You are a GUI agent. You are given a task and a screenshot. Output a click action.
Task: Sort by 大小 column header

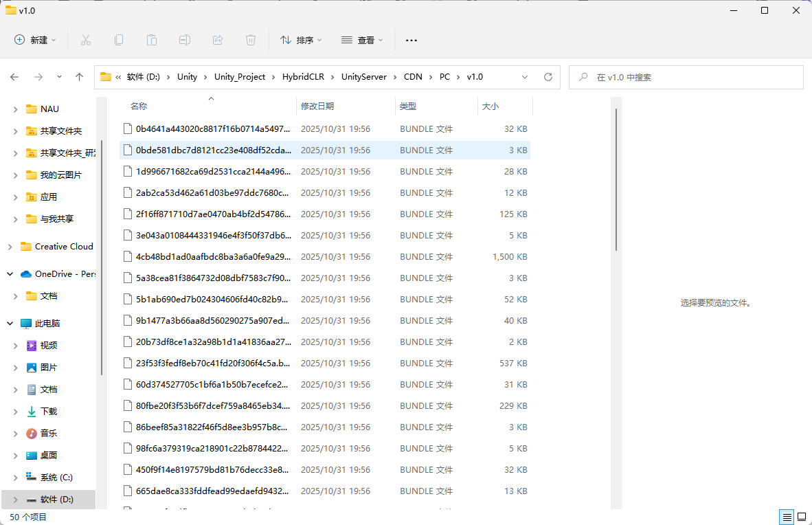tap(490, 107)
